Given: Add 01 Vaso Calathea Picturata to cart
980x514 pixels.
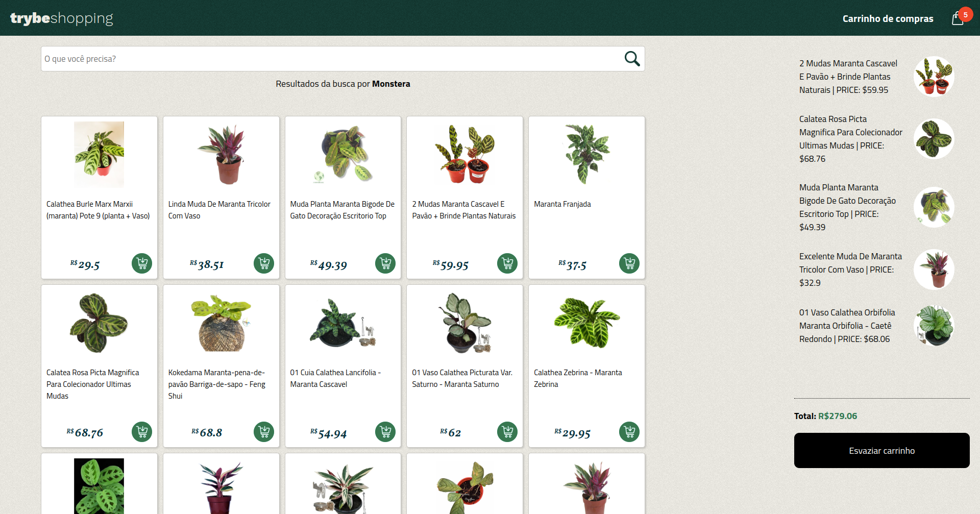Looking at the screenshot, I should 507,432.
